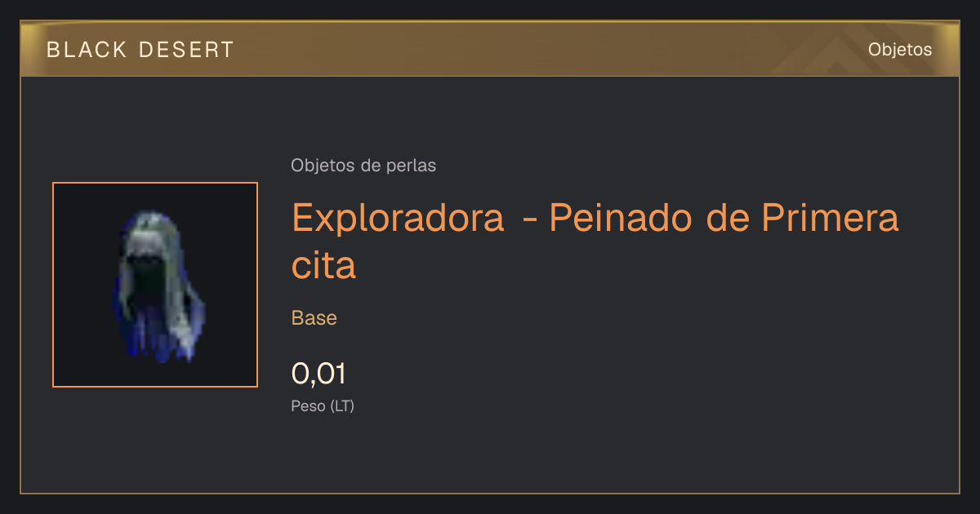The width and height of the screenshot is (980, 514).
Task: Click the 0,01 weight value
Action: (x=319, y=374)
